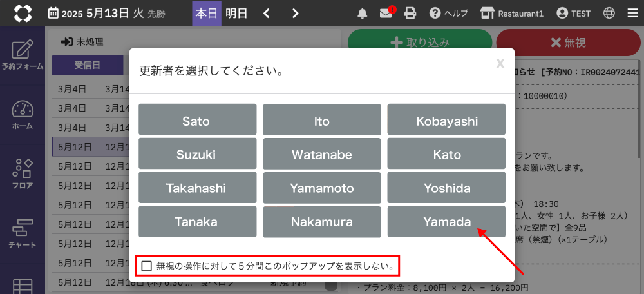Open チャート view in sidebar
Screen dimensions: 644x294
tap(23, 233)
